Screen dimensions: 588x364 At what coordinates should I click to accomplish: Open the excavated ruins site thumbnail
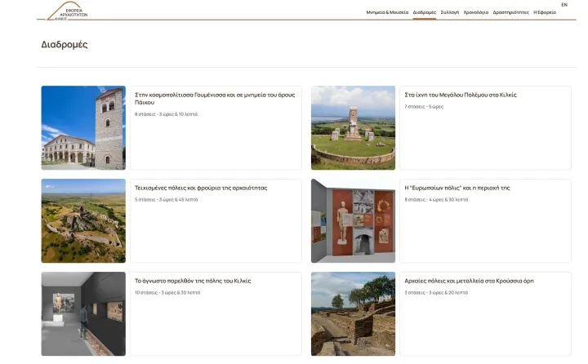point(353,313)
